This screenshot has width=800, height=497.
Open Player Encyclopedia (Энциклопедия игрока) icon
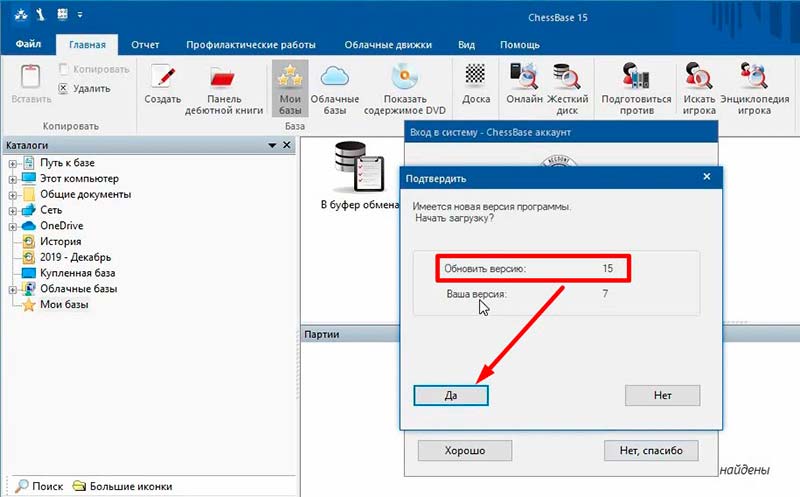(x=752, y=77)
